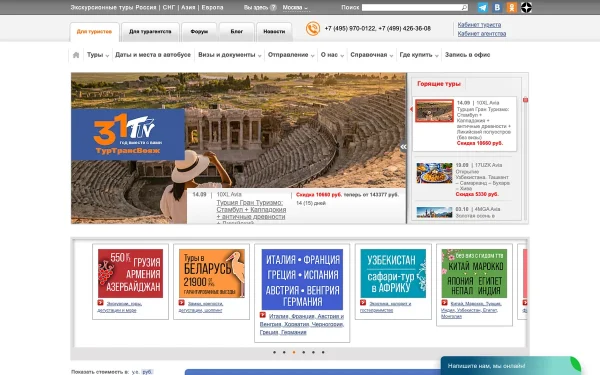Viewport: 600px width, 375px height.
Task: Select the Для турагентств tab
Action: [150, 32]
